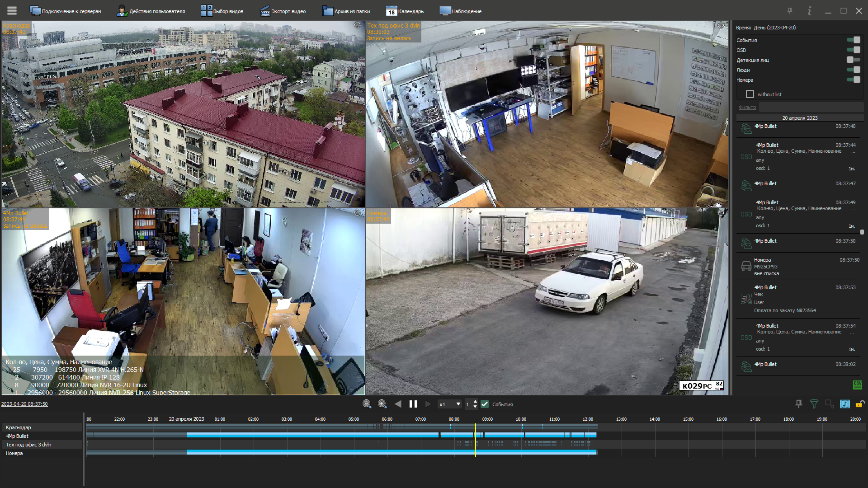The width and height of the screenshot is (868, 488).
Task: Click the info icon in title bar
Action: tap(809, 11)
